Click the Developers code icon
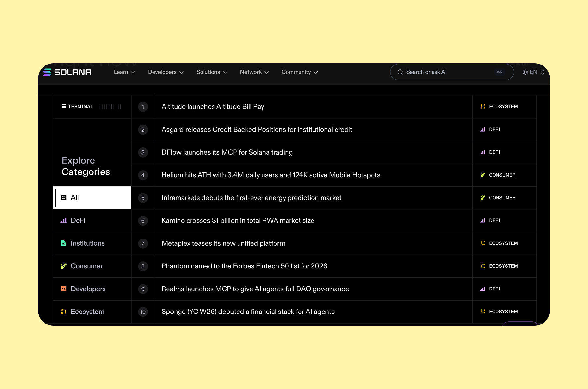 (x=64, y=289)
